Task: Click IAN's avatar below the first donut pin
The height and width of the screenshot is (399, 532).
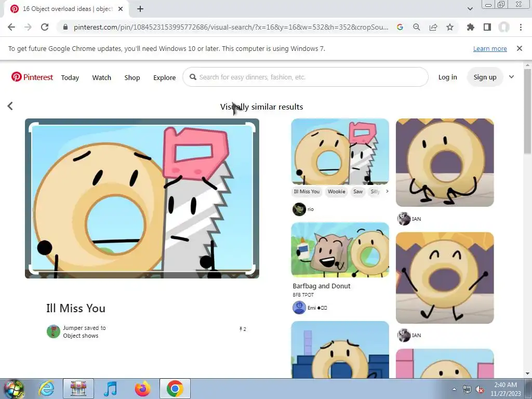Action: [x=404, y=219]
